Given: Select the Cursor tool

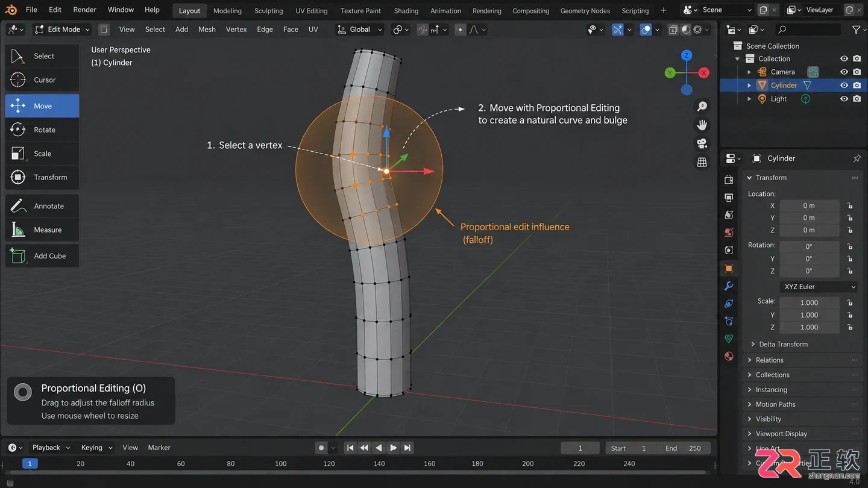Looking at the screenshot, I should coord(42,80).
